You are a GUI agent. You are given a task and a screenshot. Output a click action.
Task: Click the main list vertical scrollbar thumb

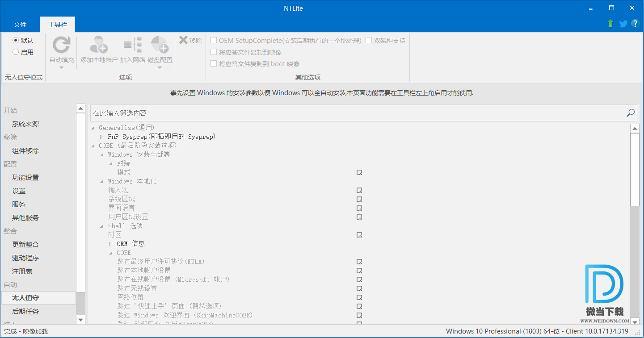point(635,170)
